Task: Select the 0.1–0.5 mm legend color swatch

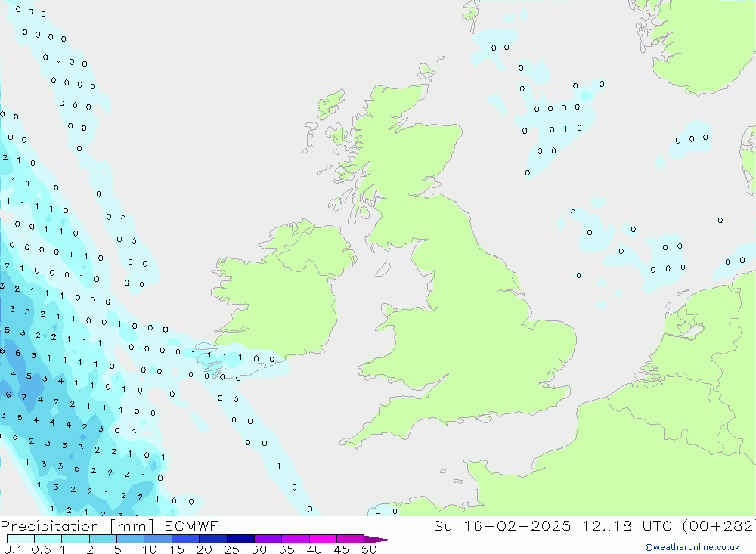Action: coord(20,539)
